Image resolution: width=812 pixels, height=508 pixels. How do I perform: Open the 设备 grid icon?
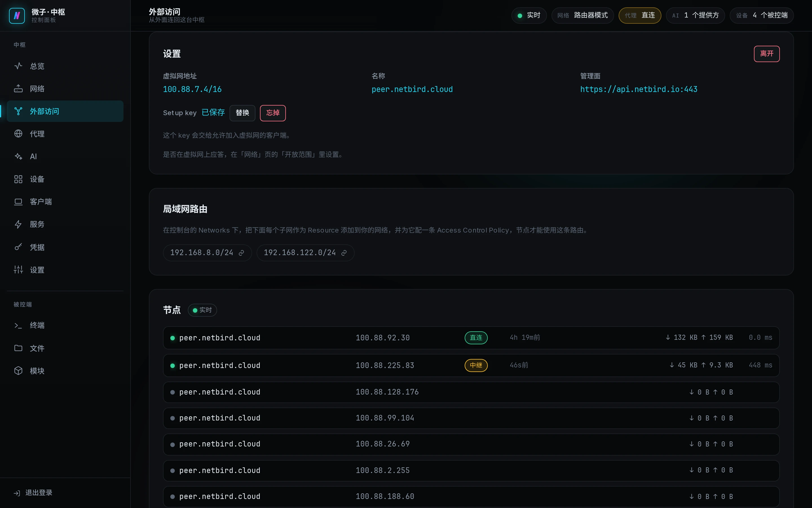tap(18, 179)
